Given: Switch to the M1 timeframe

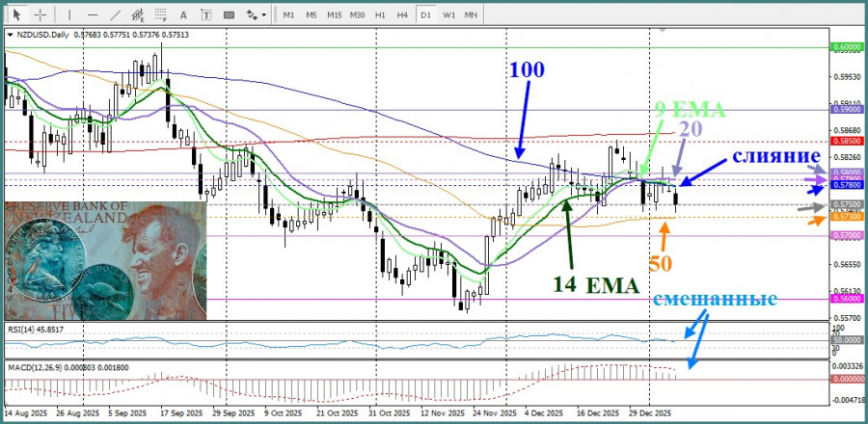Looking at the screenshot, I should (288, 15).
